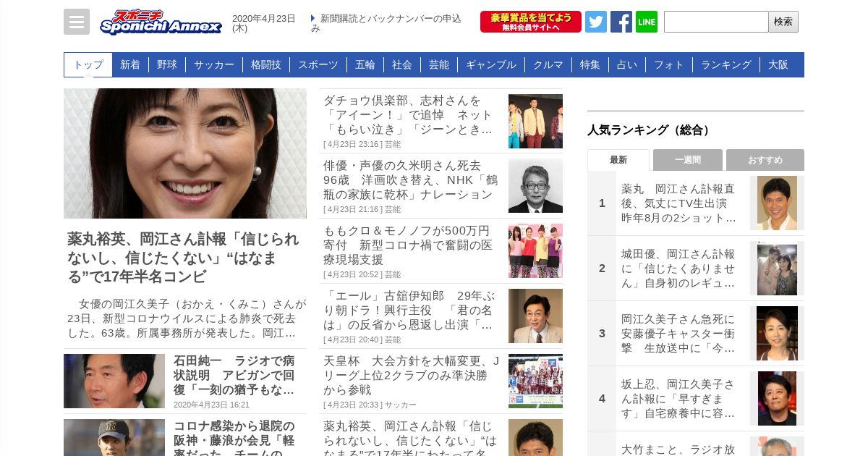Select the 社会 nav tab
Viewport: 868px width, 456px height.
pos(402,64)
